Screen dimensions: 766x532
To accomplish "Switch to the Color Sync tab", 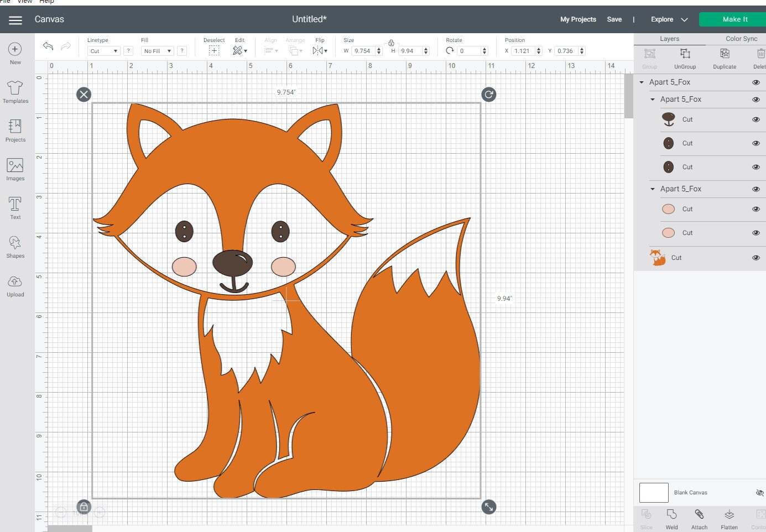I will [741, 38].
